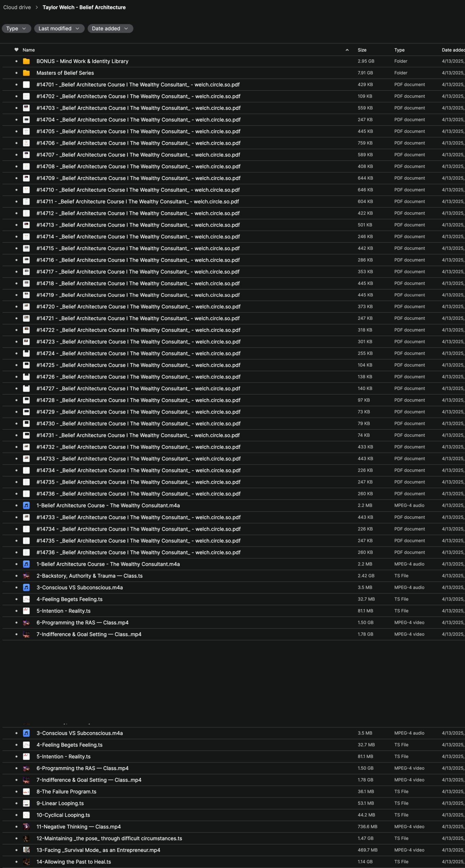Sort by the Type column header

click(399, 50)
